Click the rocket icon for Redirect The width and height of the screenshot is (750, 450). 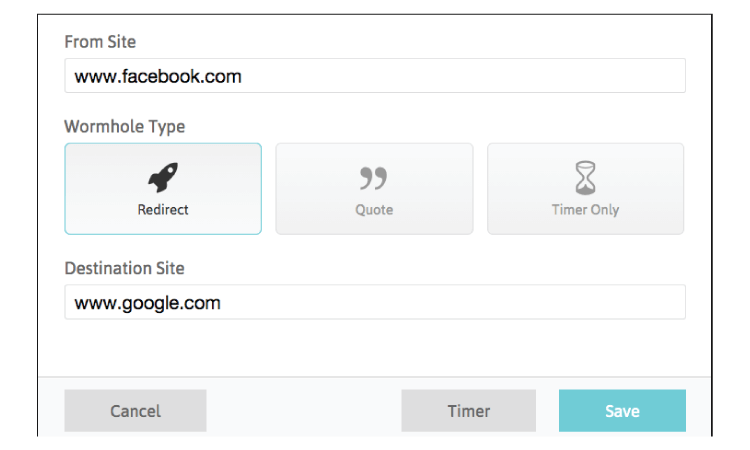163,177
